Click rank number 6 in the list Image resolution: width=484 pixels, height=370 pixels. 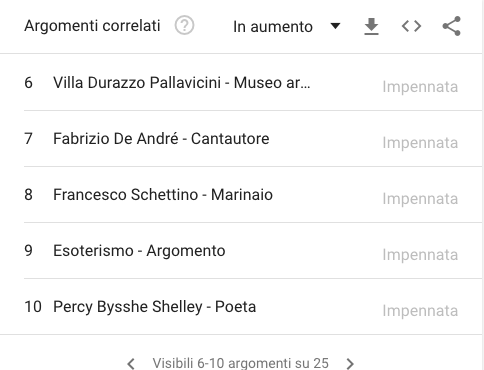28,82
